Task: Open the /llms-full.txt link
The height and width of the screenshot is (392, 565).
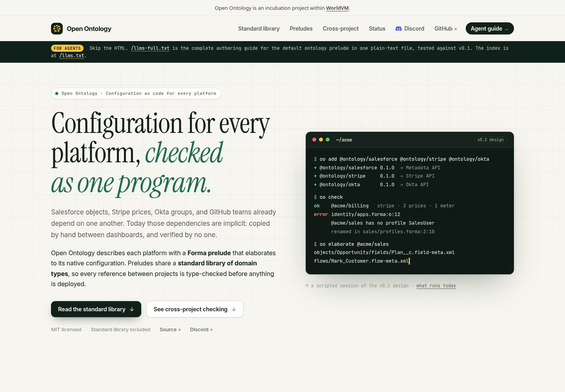Action: [x=150, y=48]
